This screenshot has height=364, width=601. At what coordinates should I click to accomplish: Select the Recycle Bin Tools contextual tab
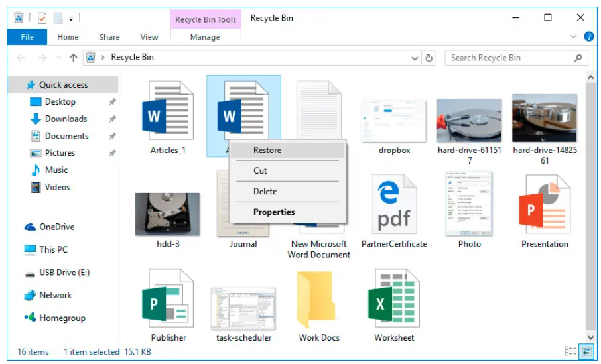point(206,19)
